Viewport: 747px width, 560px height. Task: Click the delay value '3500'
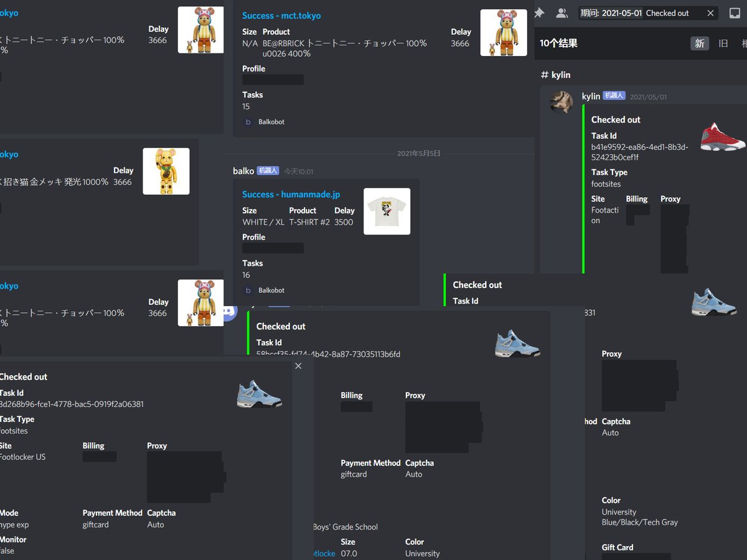tap(344, 222)
